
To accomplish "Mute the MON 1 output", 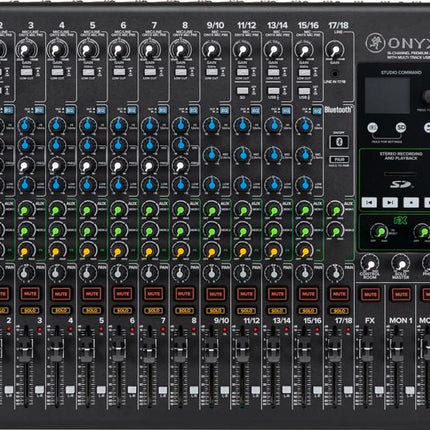I will coord(401,294).
